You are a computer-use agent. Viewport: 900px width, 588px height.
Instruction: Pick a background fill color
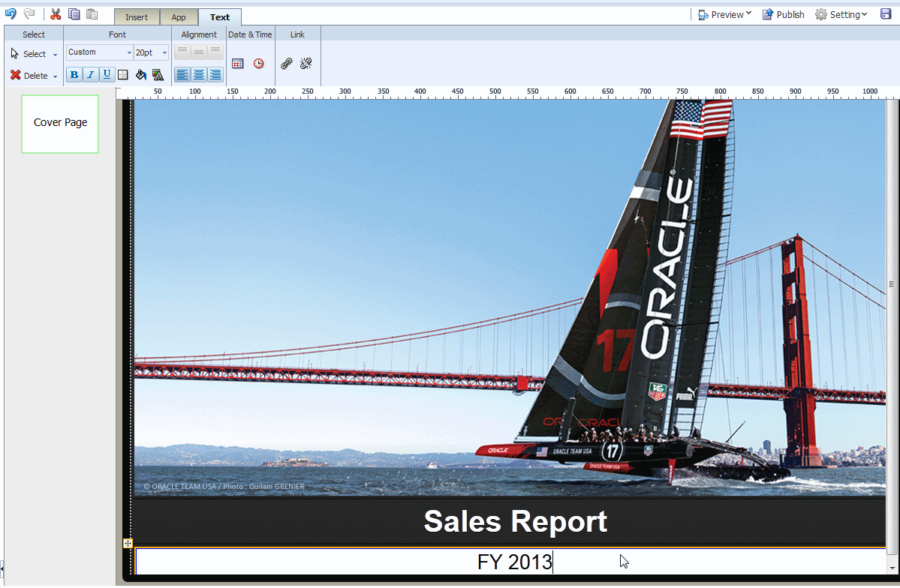tap(140, 74)
